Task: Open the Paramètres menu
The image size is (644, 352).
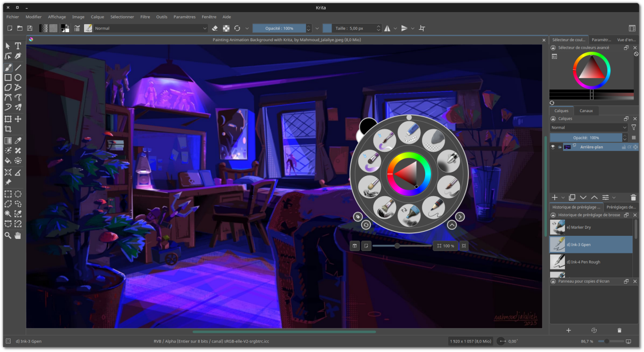Action: pos(185,17)
